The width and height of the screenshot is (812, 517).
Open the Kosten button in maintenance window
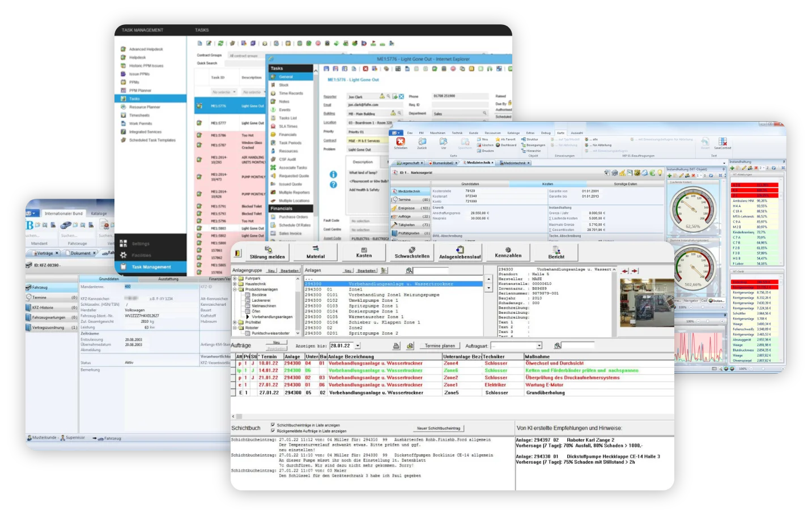[x=364, y=252]
